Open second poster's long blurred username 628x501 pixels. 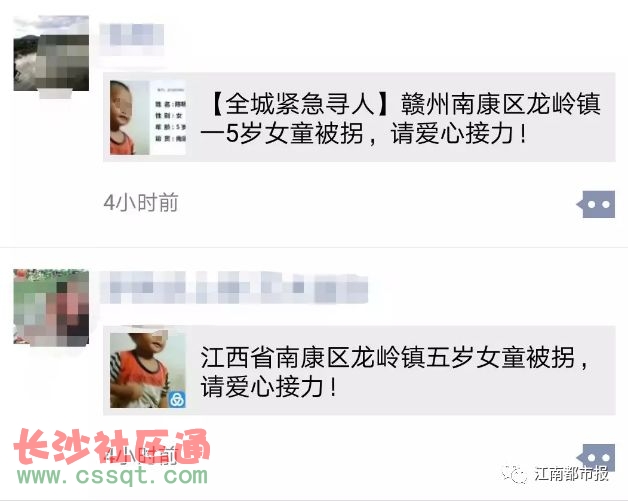233,287
